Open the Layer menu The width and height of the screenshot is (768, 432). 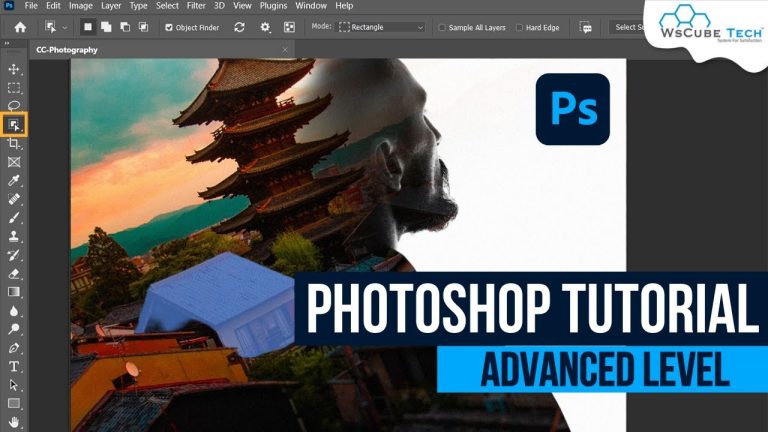click(110, 6)
